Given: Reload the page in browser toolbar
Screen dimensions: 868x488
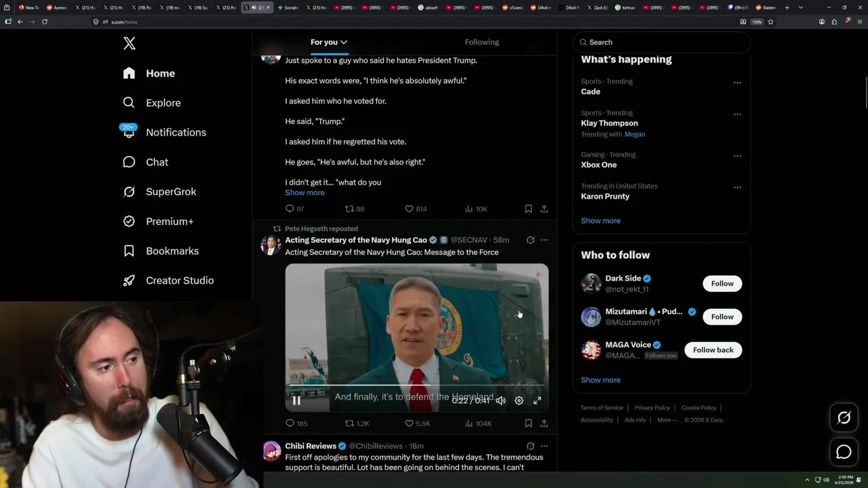Looking at the screenshot, I should click(x=45, y=22).
